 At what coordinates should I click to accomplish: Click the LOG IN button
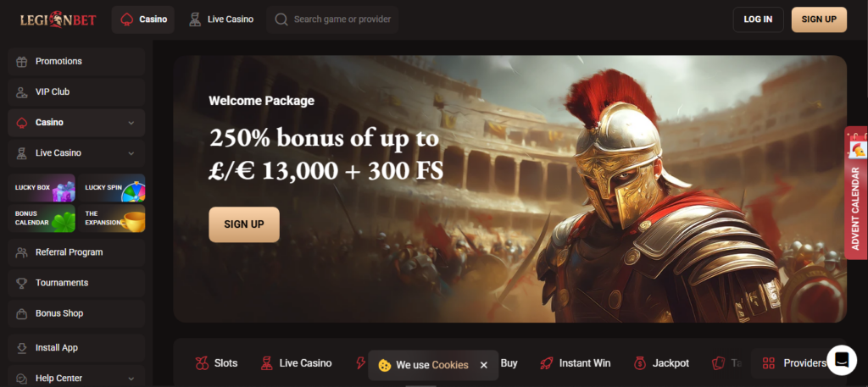758,19
